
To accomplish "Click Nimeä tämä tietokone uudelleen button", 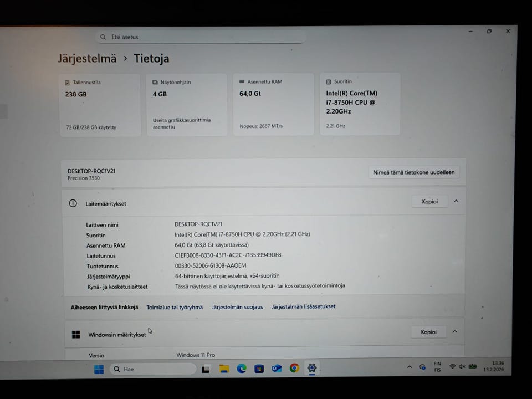I will (413, 172).
